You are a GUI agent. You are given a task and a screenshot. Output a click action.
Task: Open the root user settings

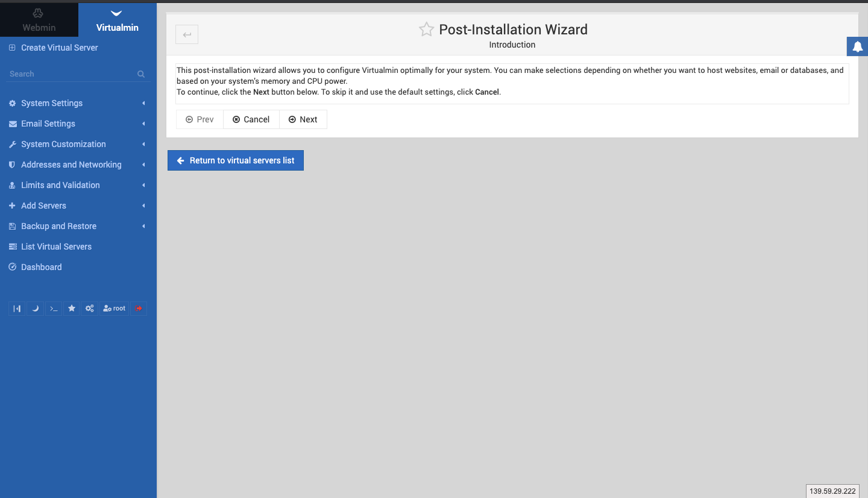click(115, 309)
